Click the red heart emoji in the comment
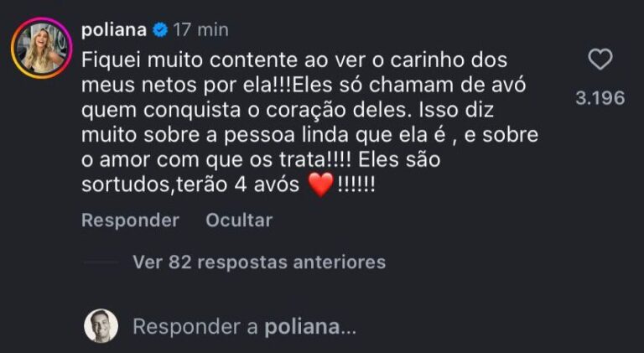Image resolution: width=644 pixels, height=353 pixels. [320, 186]
